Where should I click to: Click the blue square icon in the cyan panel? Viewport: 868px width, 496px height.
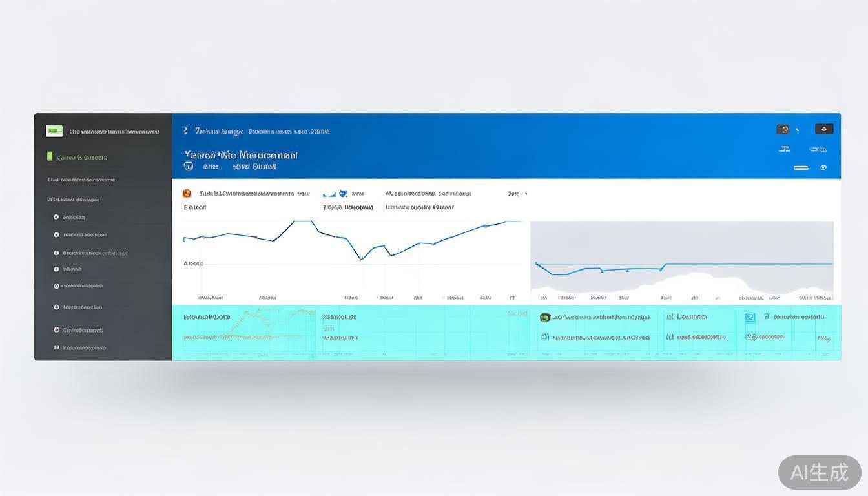click(750, 317)
